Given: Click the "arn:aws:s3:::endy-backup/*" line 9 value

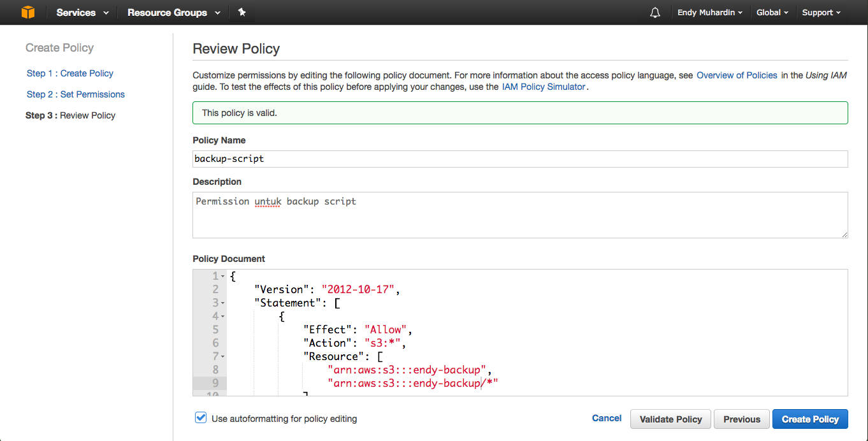Looking at the screenshot, I should coord(413,383).
